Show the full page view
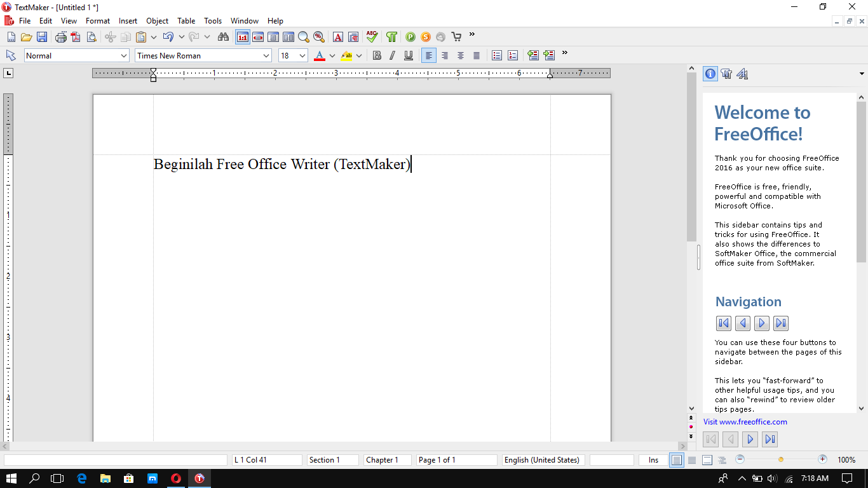The width and height of the screenshot is (868, 488). (273, 37)
